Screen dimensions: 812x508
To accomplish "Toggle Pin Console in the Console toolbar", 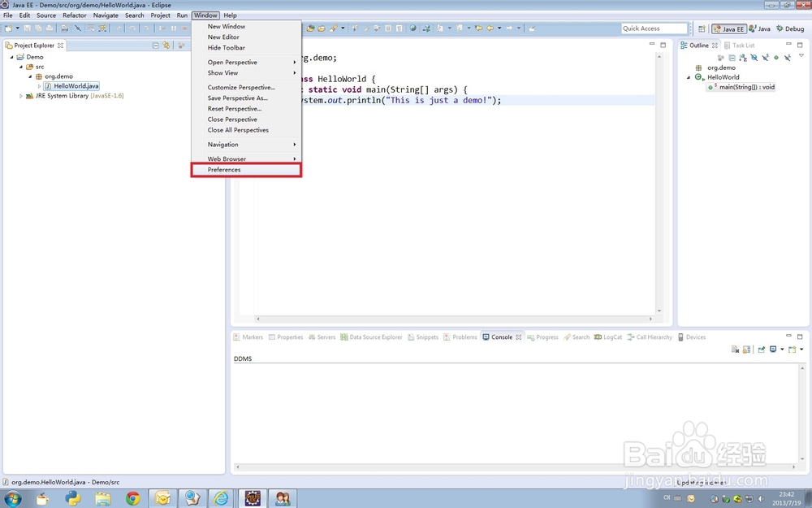I will point(762,350).
